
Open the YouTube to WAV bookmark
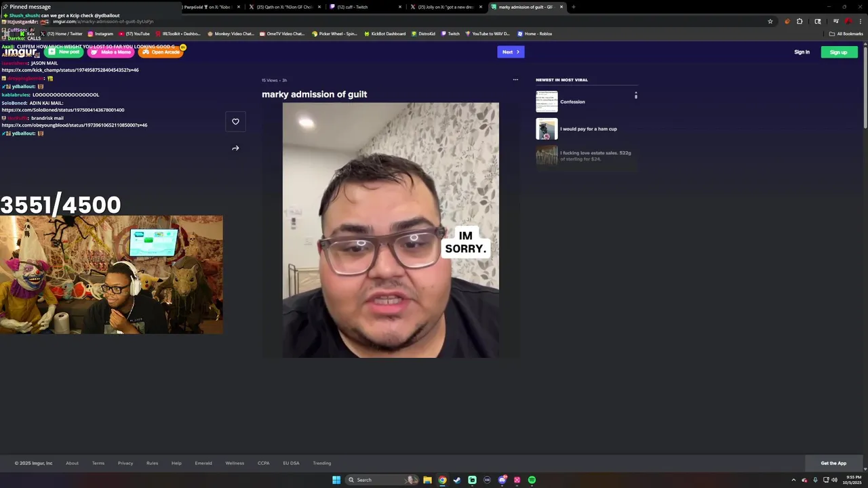[x=488, y=34]
